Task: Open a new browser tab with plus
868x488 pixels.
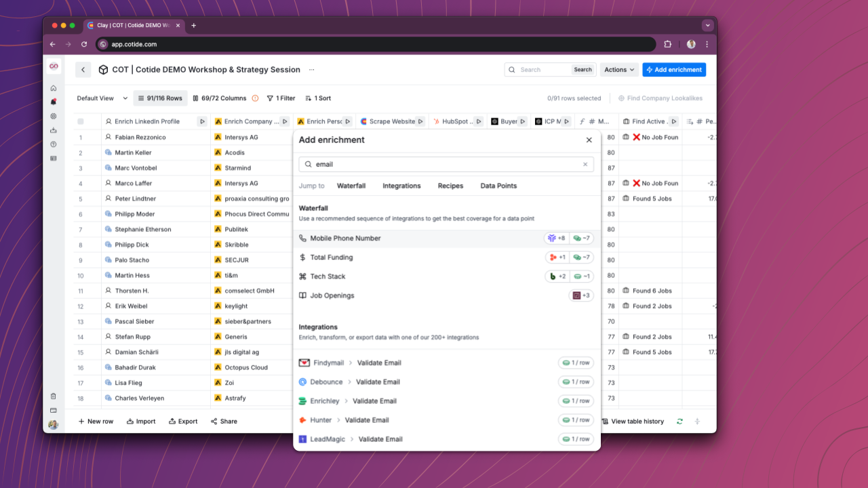Action: 193,25
